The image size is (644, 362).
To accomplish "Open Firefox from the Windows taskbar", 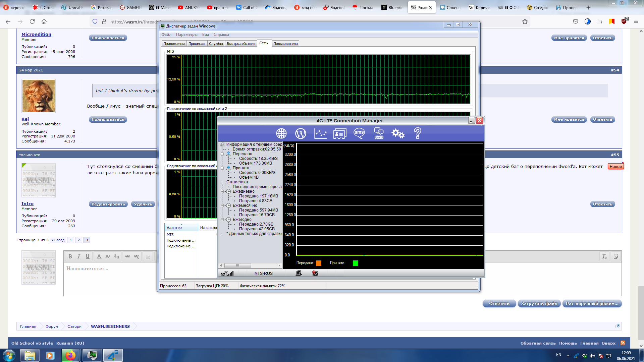I will click(x=70, y=355).
